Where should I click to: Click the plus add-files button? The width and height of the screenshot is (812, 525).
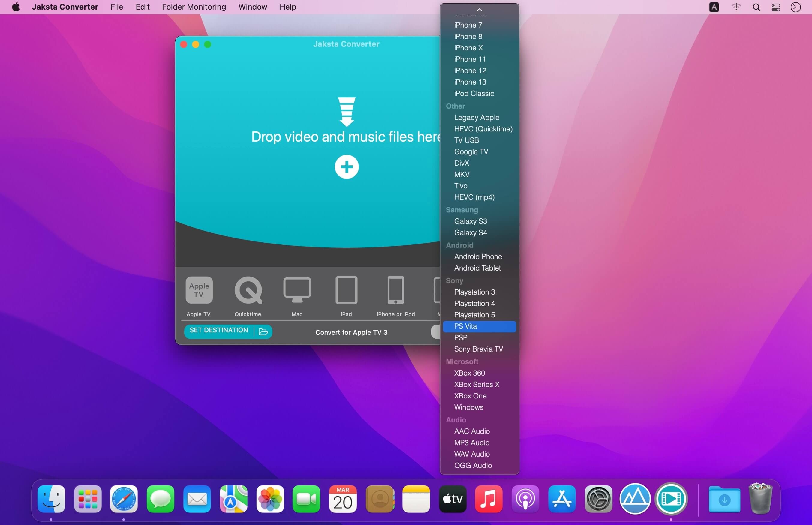click(x=346, y=167)
